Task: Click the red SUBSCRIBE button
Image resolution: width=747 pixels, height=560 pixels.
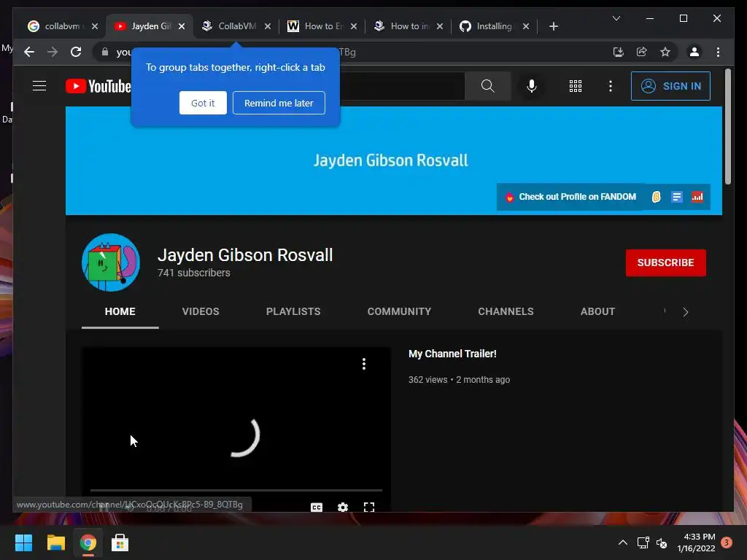Action: point(665,262)
